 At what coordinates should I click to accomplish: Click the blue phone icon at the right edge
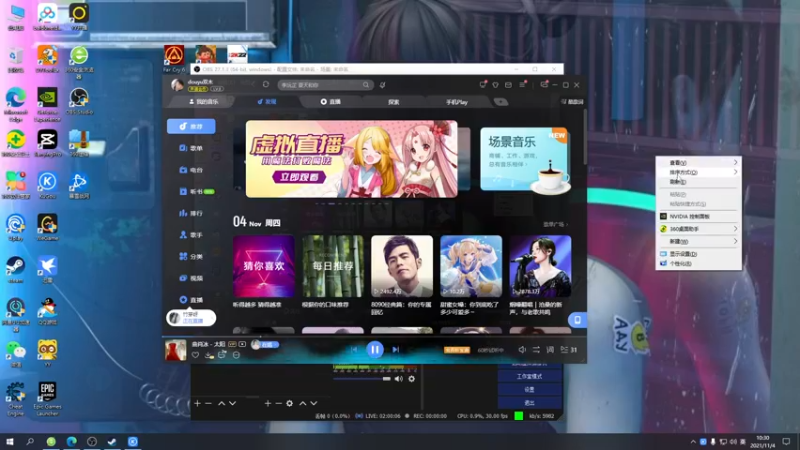(x=578, y=320)
